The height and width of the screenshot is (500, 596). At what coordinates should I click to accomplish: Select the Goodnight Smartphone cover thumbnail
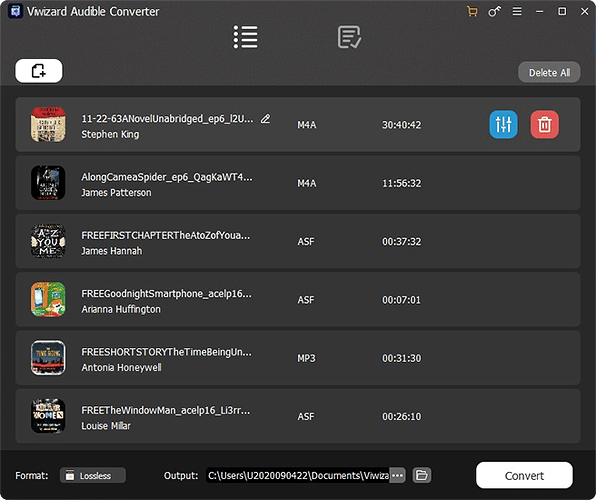click(x=48, y=299)
